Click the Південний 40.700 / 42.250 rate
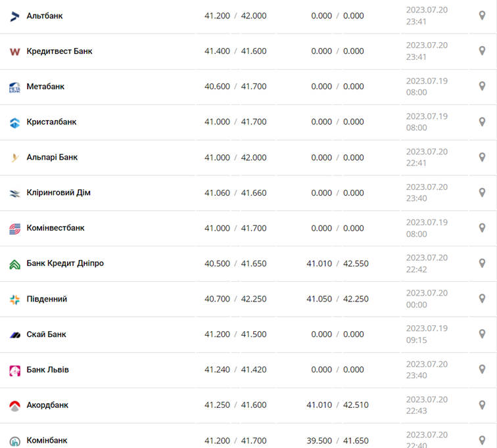The width and height of the screenshot is (497, 448). point(235,299)
